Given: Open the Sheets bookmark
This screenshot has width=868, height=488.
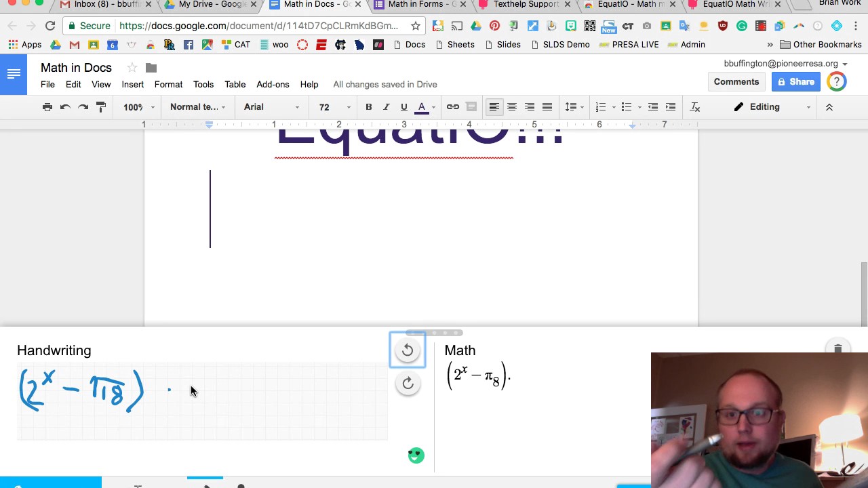Looking at the screenshot, I should click(455, 45).
